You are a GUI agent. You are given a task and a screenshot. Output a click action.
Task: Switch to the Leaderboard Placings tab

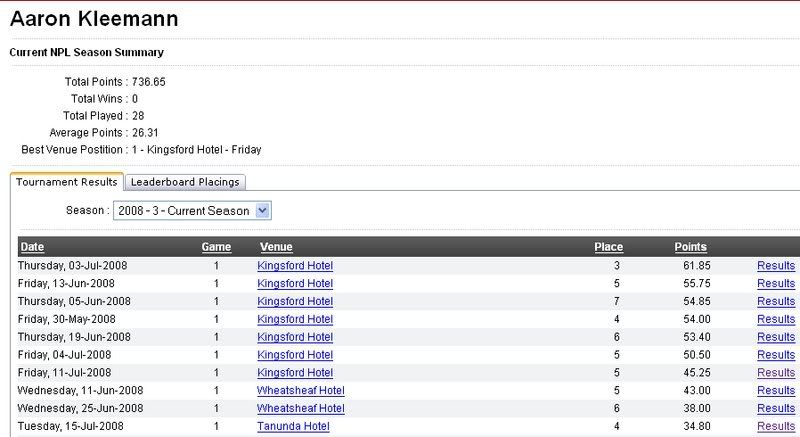pos(186,182)
